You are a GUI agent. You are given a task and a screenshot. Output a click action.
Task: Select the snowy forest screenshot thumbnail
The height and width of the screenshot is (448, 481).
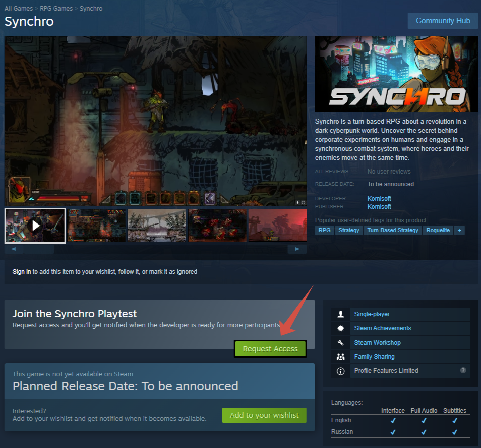click(x=157, y=226)
